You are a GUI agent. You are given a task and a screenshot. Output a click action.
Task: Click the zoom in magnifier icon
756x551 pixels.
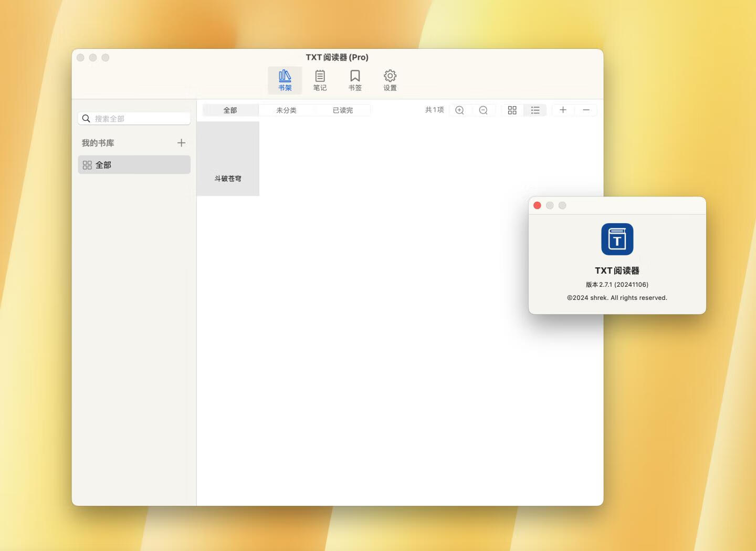pyautogui.click(x=459, y=110)
